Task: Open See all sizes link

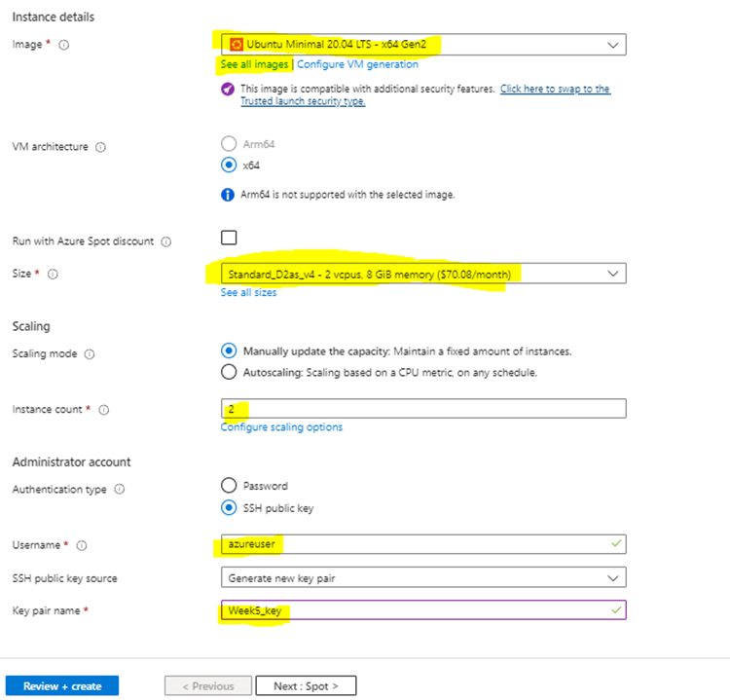Action: coord(248,292)
